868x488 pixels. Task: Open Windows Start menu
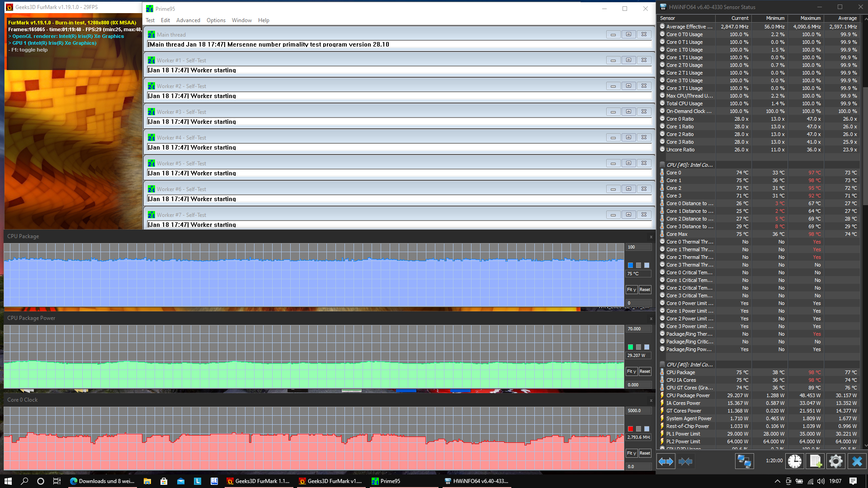tap(8, 481)
